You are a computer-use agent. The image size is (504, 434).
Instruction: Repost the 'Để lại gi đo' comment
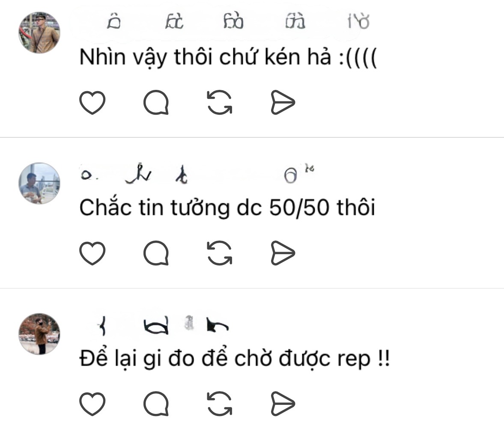(x=220, y=404)
